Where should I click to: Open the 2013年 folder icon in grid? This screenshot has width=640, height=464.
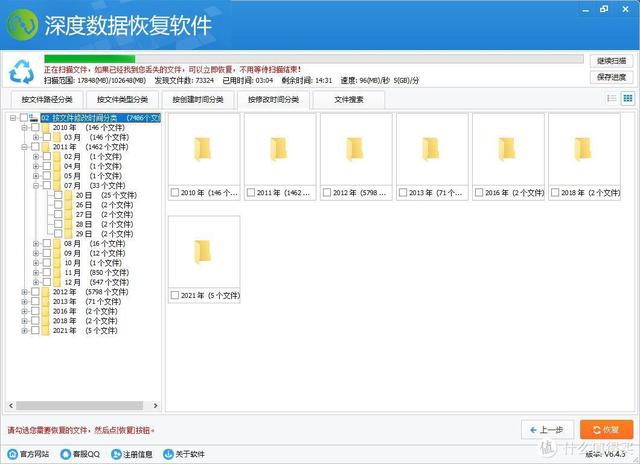point(431,149)
